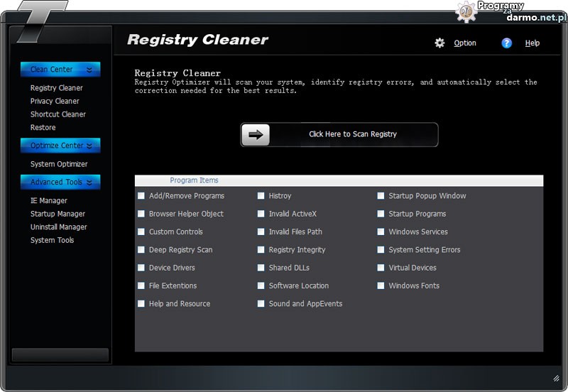Open the Option link
The image size is (568, 392).
[x=465, y=43]
